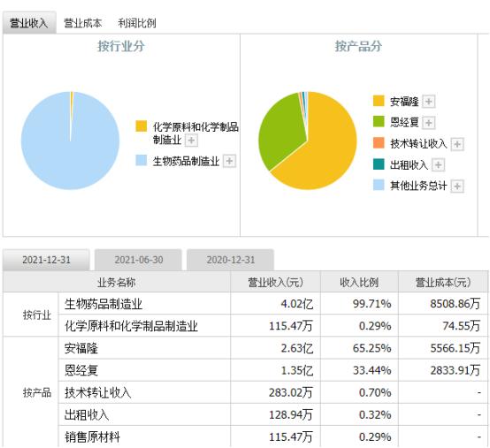The image size is (490, 448).
Task: Expand the 出租收入 plus icon
Action: tap(438, 165)
